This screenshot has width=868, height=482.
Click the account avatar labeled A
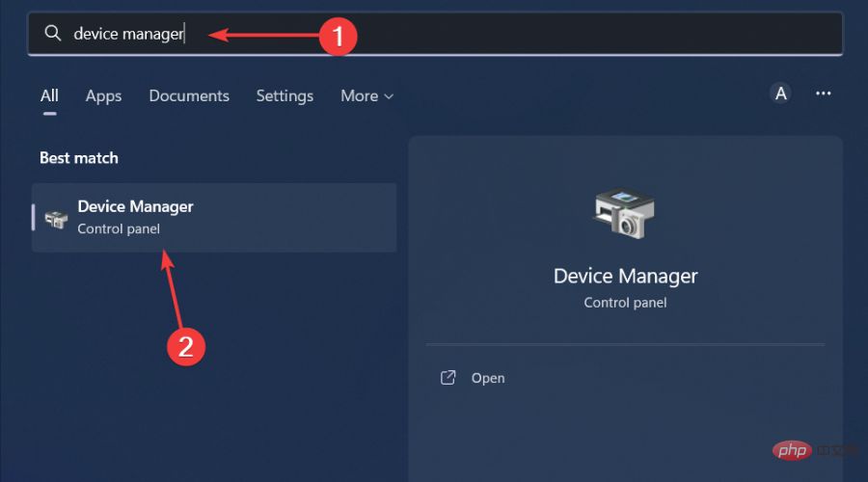tap(780, 94)
